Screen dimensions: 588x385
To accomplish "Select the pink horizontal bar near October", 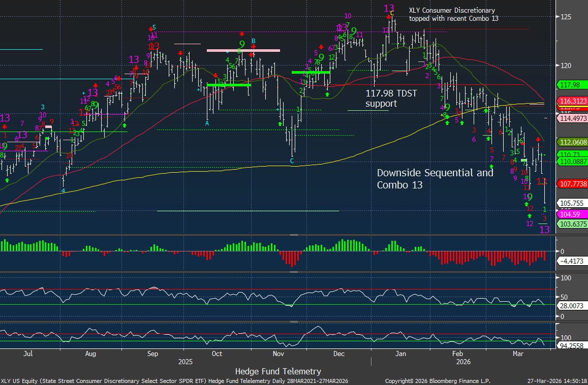I will click(x=243, y=50).
